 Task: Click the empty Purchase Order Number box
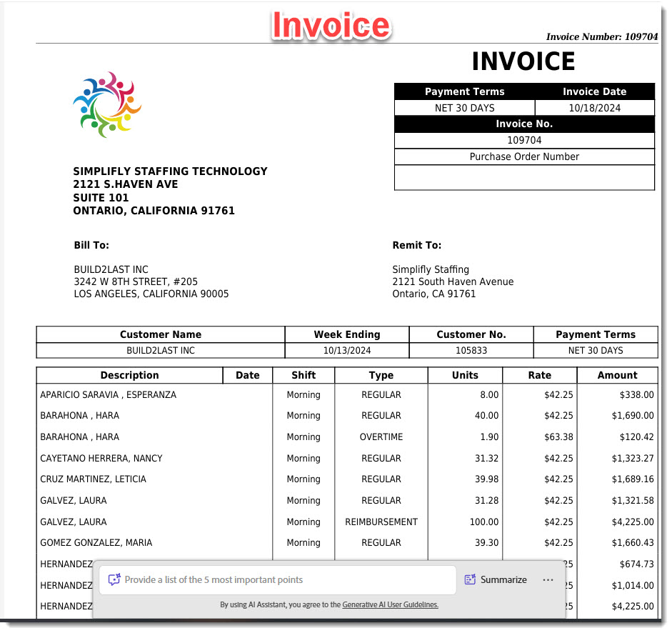tap(524, 177)
